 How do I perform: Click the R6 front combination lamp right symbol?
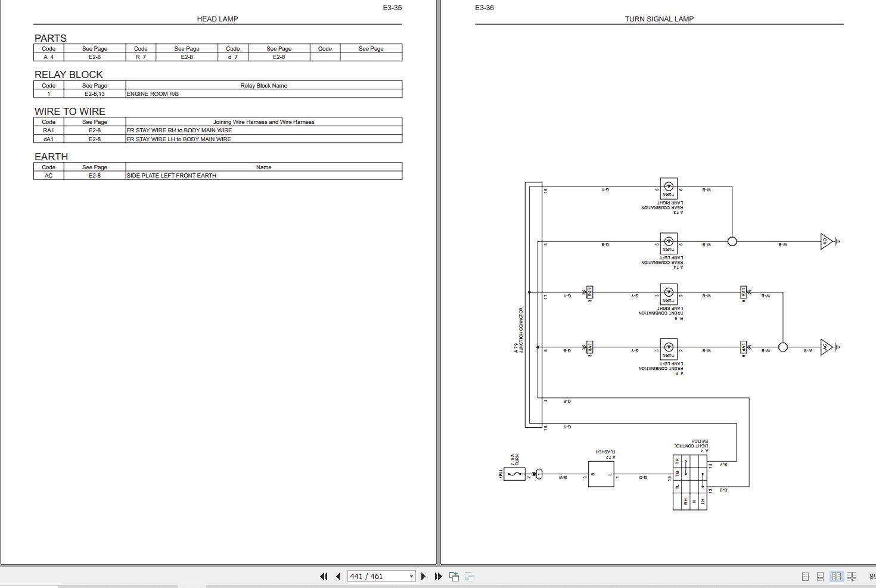pos(669,294)
